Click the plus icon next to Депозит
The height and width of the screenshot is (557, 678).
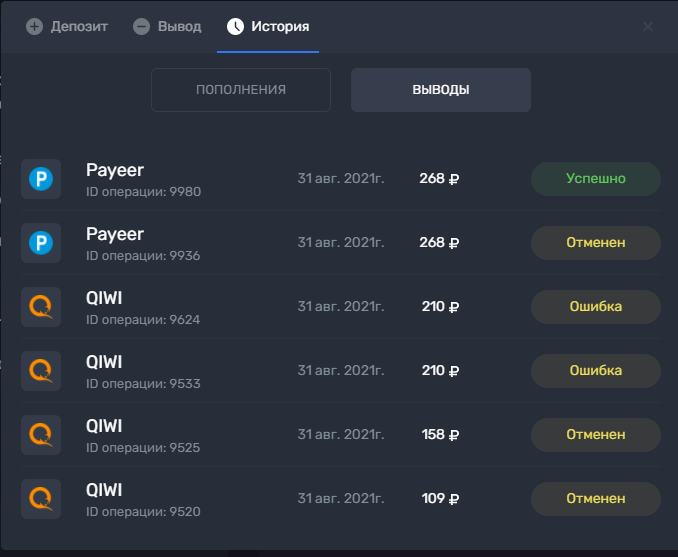click(35, 26)
